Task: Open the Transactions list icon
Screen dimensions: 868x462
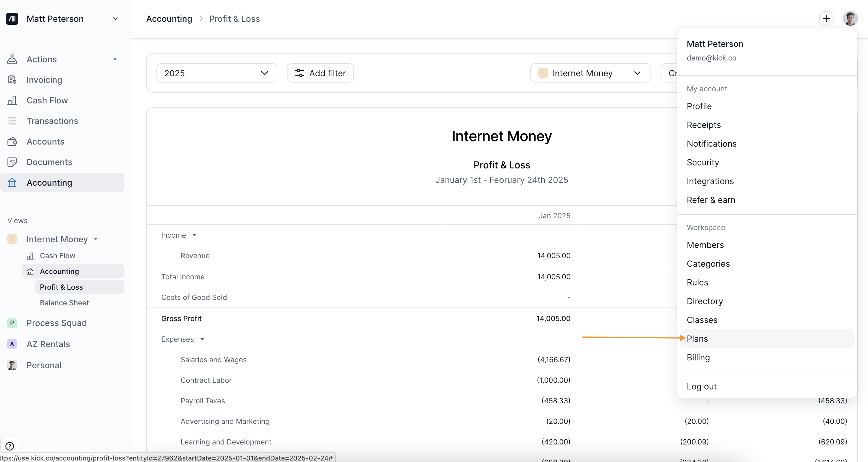Action: [12, 121]
